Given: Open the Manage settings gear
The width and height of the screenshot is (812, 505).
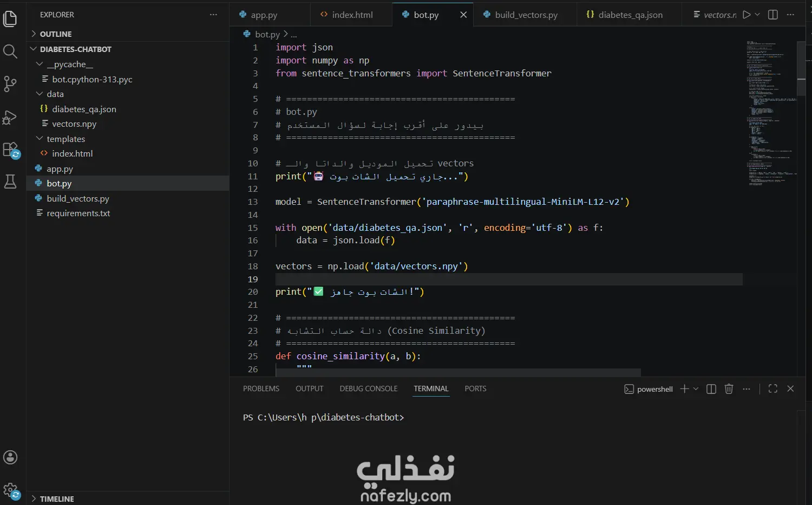Looking at the screenshot, I should pos(10,491).
